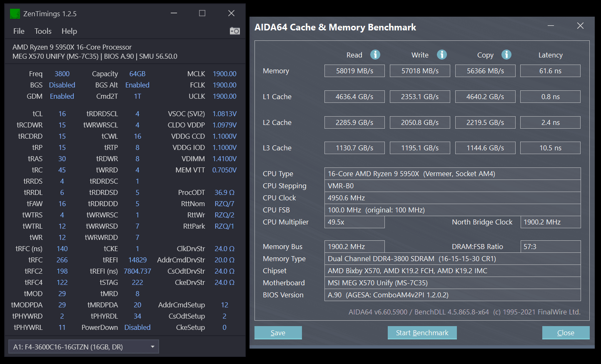
Task: Click the BGS Disabled value
Action: 62,85
